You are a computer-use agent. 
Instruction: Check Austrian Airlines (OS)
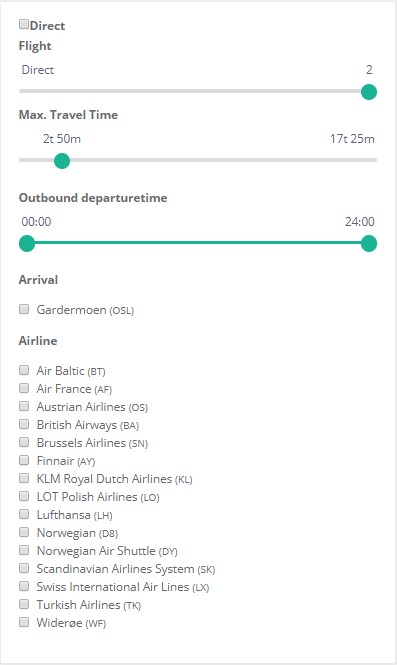coord(24,406)
